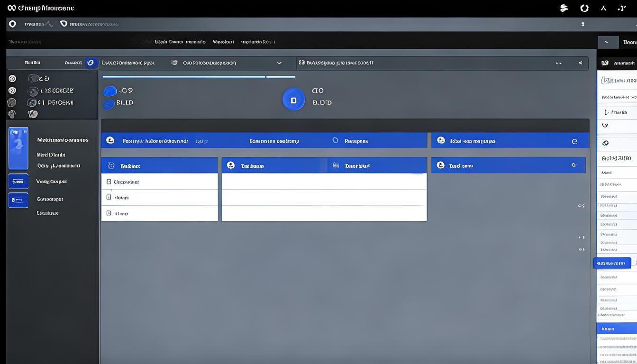Image resolution: width=637 pixels, height=364 pixels.
Task: Click the light-blue progress bar under the toolbar
Action: 184,76
